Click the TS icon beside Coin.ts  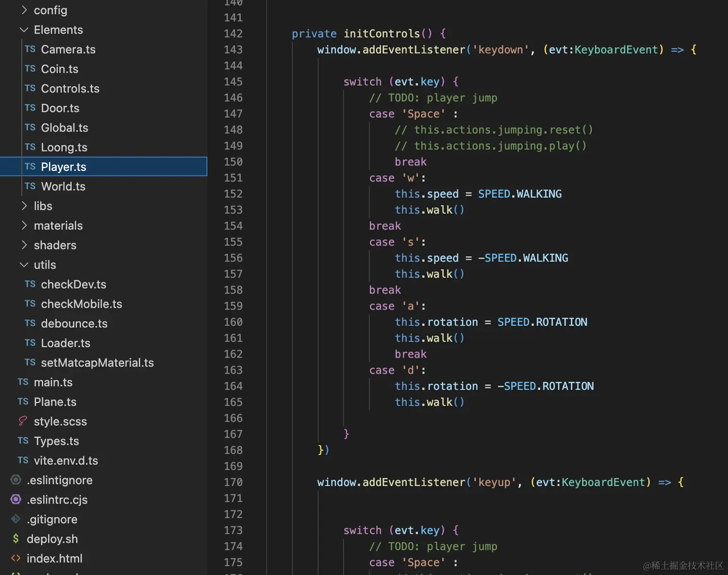(x=30, y=69)
